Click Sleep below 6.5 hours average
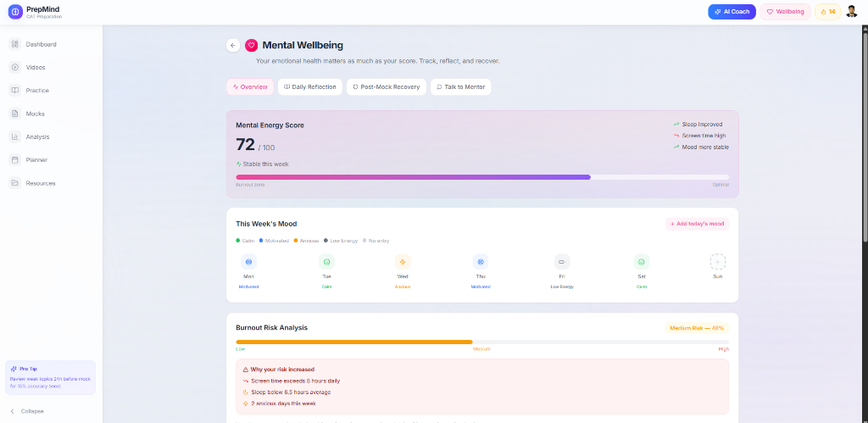This screenshot has width=868, height=423. [287, 392]
